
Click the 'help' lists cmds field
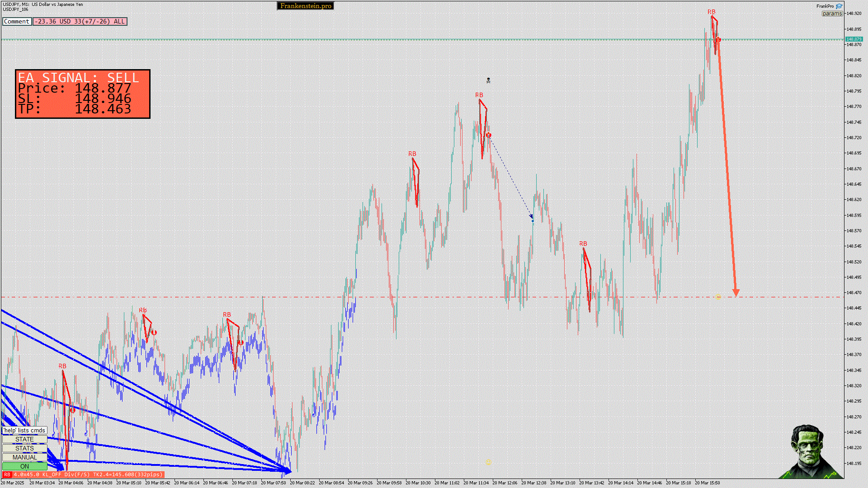coord(24,430)
